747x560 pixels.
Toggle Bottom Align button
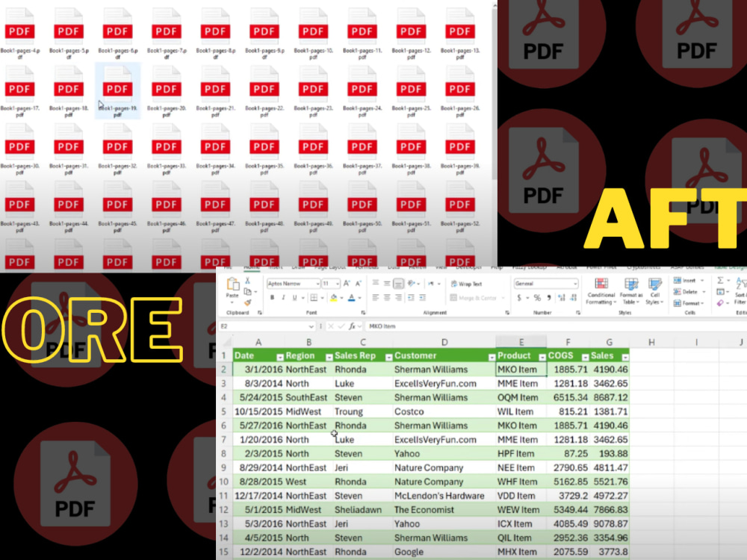398,283
